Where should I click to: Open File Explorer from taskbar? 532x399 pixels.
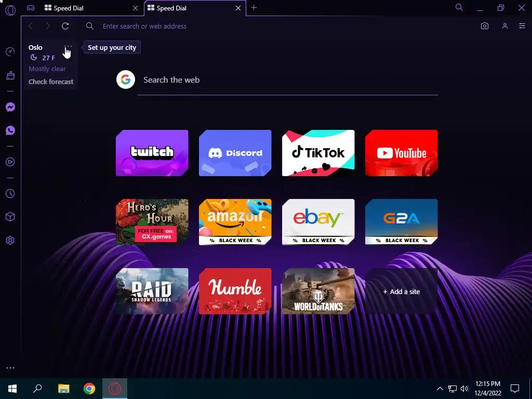point(63,389)
